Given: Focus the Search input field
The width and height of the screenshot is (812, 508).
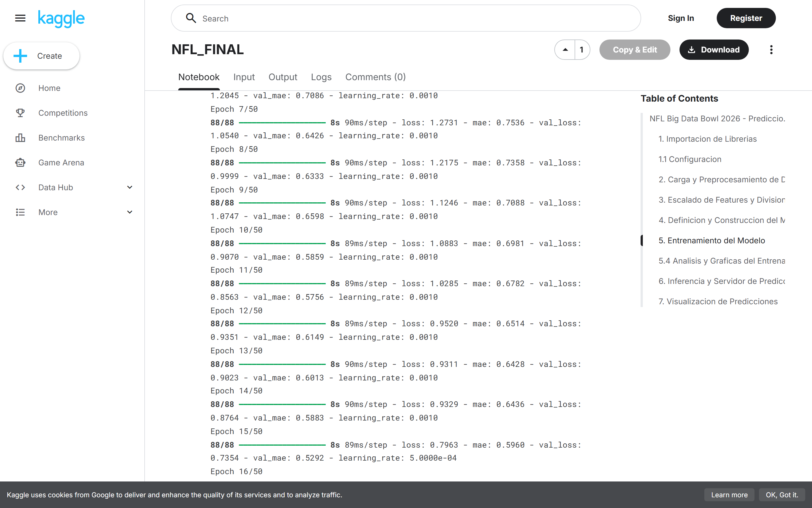Looking at the screenshot, I should pos(406,18).
